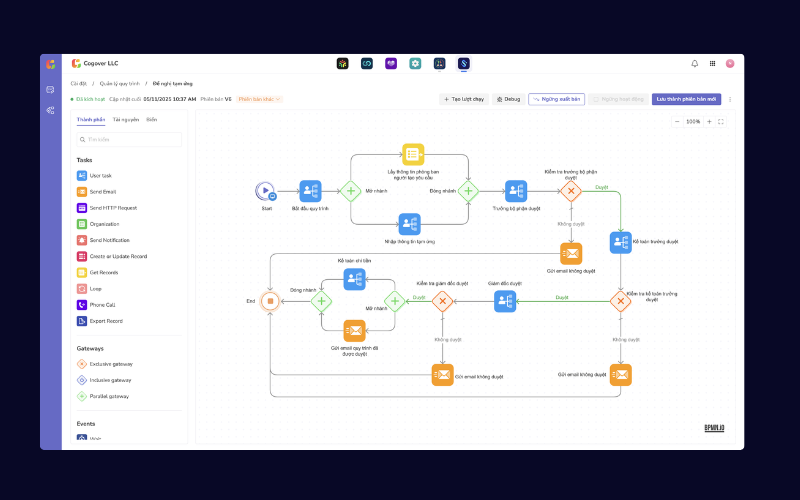Screen dimensions: 800x500
Task: Zoom out with the minus button
Action: [677, 122]
